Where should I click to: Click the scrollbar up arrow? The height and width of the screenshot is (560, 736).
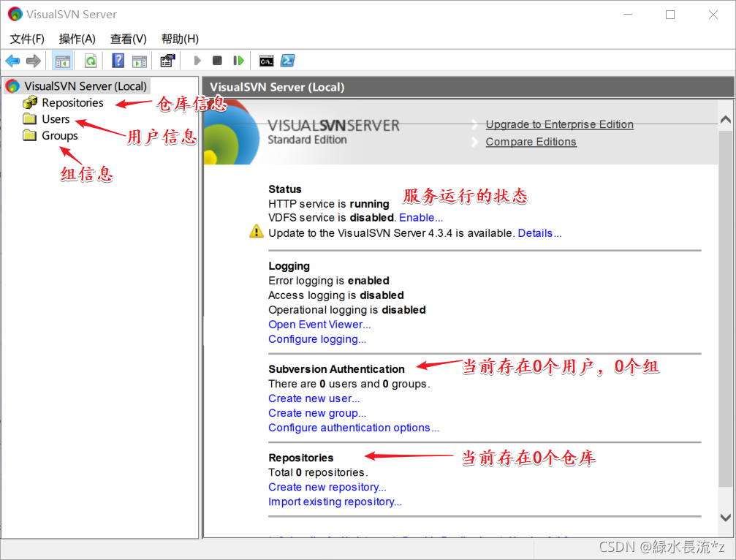[x=725, y=119]
